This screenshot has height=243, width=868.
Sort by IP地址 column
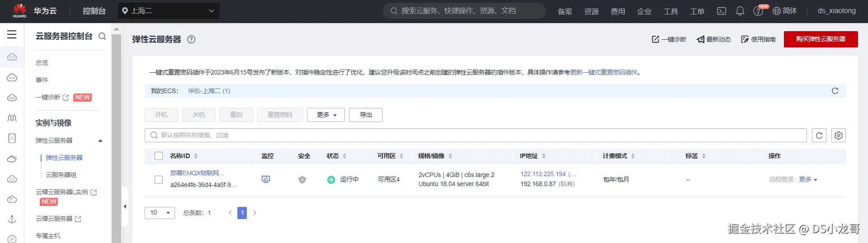(544, 156)
